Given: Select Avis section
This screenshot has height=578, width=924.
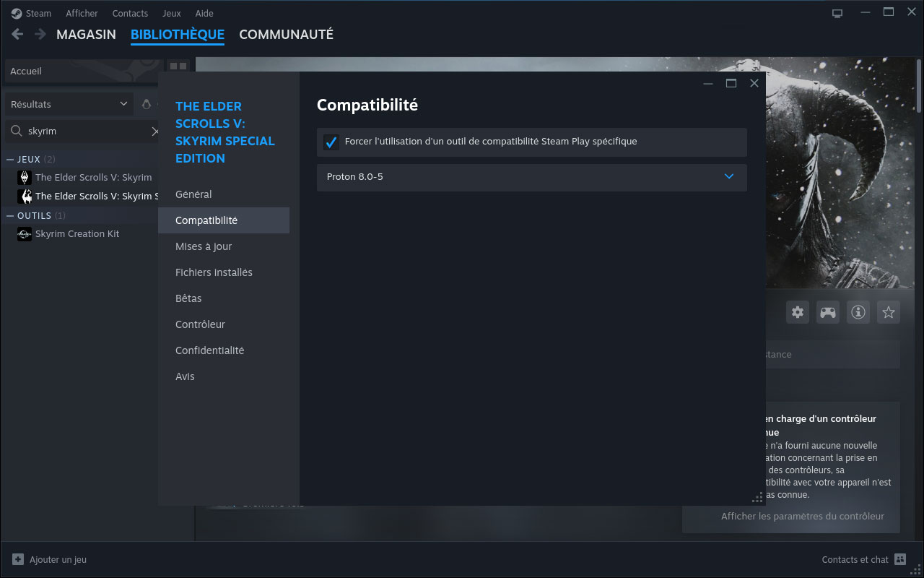Looking at the screenshot, I should click(x=224, y=376).
